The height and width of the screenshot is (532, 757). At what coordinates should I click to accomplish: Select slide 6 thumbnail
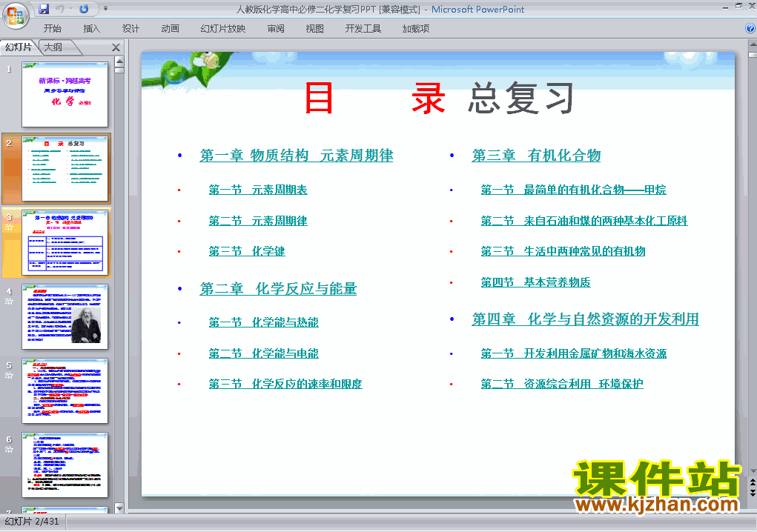tap(65, 465)
